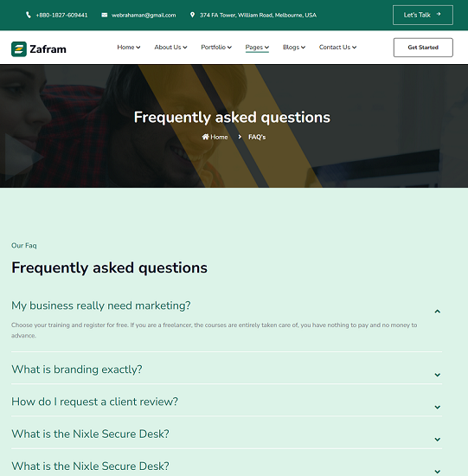Click the Get Started button
Viewport: 468px width, 476px height.
point(423,48)
